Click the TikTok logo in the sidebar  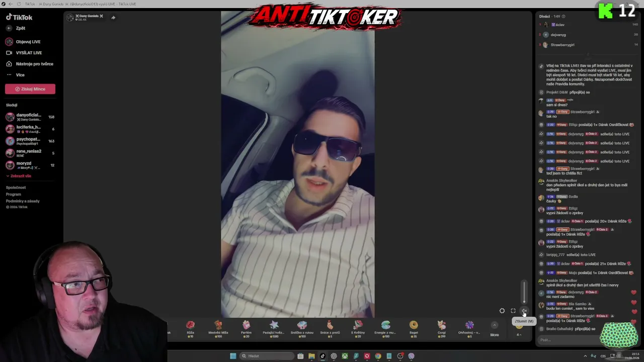point(19,17)
